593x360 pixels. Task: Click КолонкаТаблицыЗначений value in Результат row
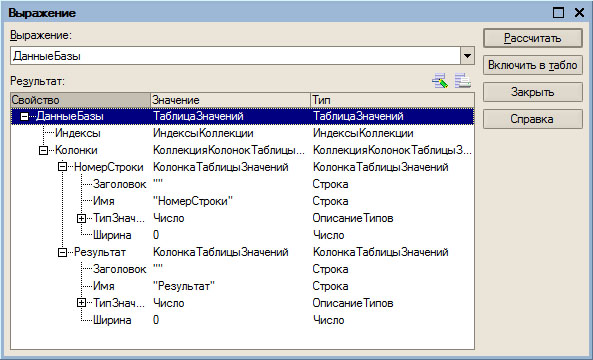[221, 252]
